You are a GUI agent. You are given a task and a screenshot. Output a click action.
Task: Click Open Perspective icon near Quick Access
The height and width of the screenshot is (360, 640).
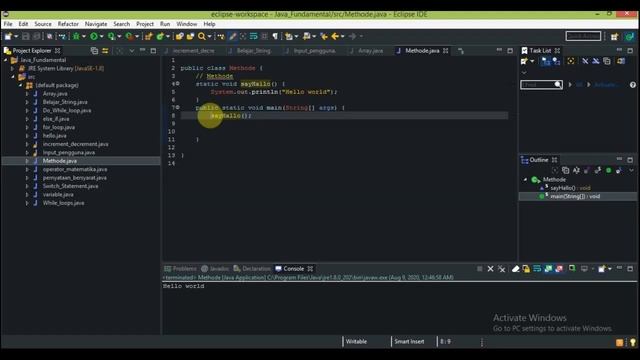coord(614,37)
